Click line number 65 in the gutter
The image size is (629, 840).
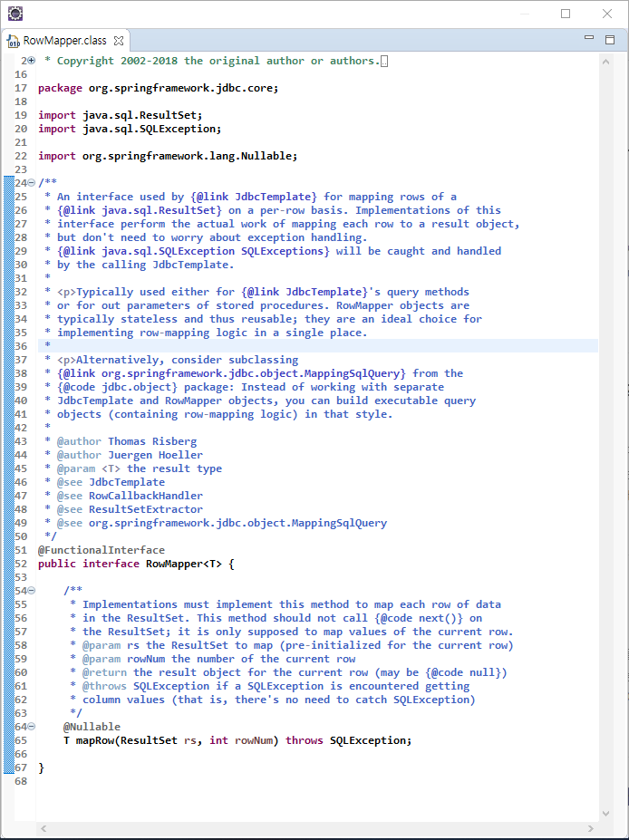click(21, 740)
